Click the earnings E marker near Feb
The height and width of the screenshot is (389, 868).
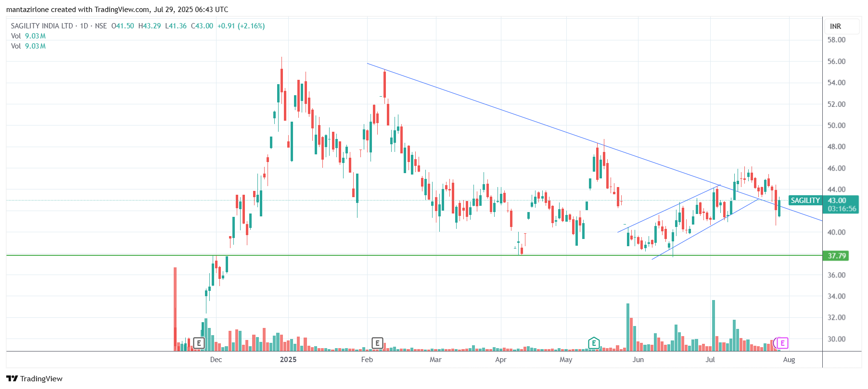[x=377, y=343]
